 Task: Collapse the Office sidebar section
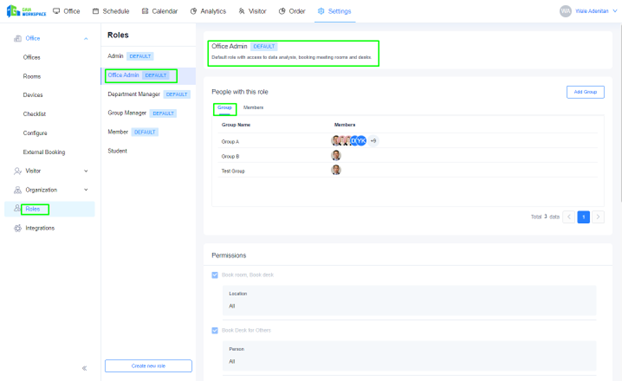coord(86,38)
